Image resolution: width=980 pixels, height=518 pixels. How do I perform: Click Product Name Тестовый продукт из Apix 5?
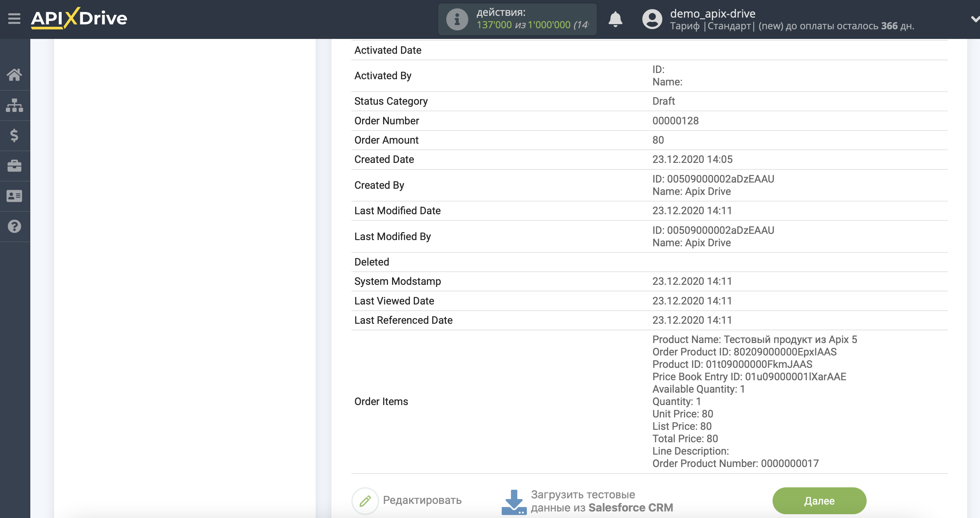click(x=754, y=340)
